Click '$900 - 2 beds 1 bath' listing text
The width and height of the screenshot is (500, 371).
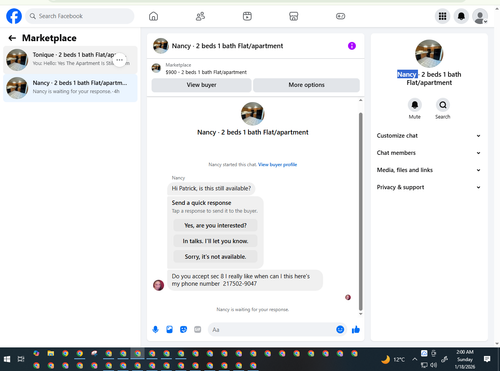(x=206, y=72)
